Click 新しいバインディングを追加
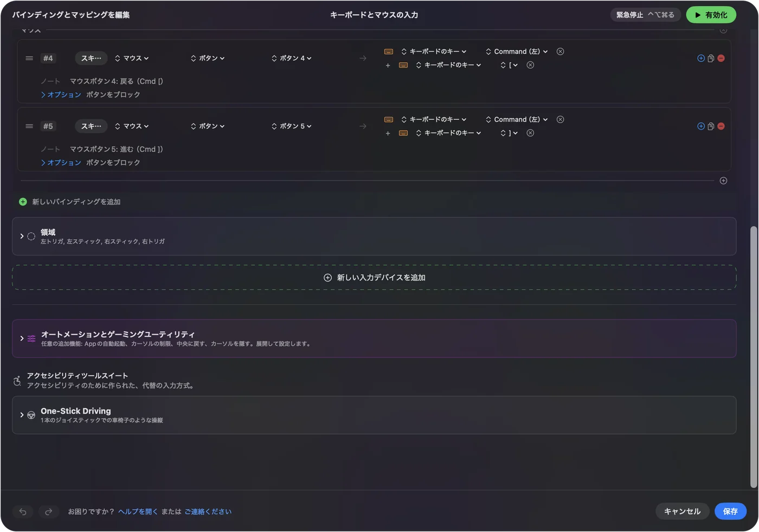Screen dimensions: 759x532 coord(70,202)
